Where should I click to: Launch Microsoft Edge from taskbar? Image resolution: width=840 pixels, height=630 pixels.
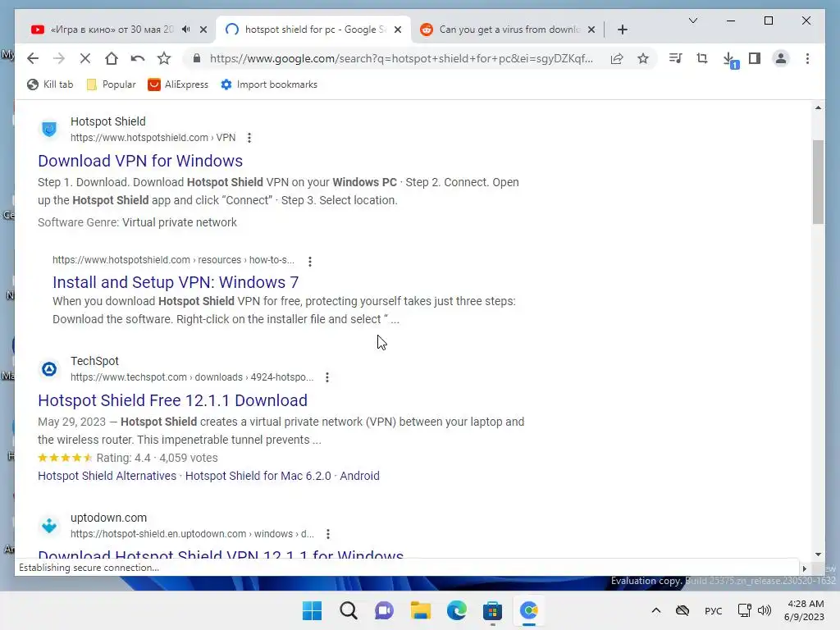coord(456,610)
